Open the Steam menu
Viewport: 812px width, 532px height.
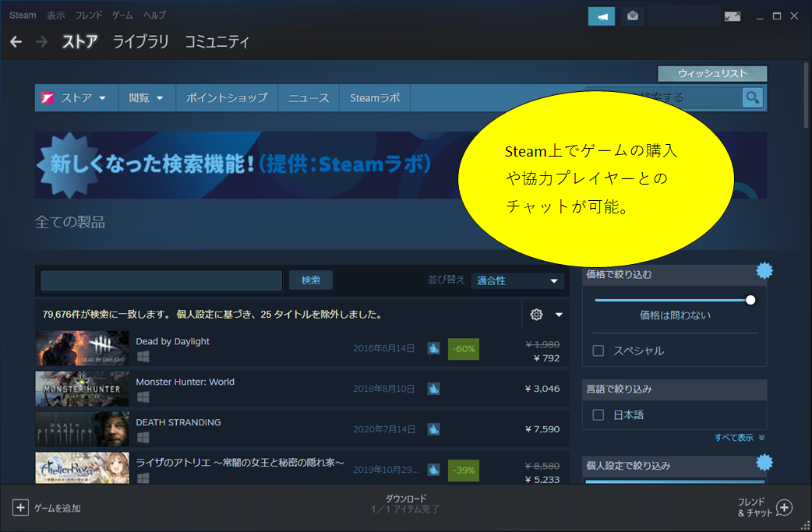[x=23, y=15]
